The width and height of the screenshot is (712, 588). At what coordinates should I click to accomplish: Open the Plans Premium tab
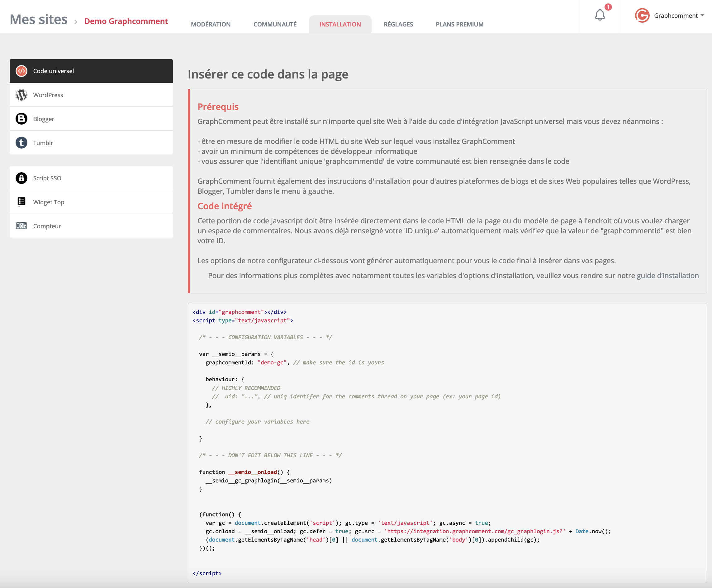pyautogui.click(x=460, y=24)
